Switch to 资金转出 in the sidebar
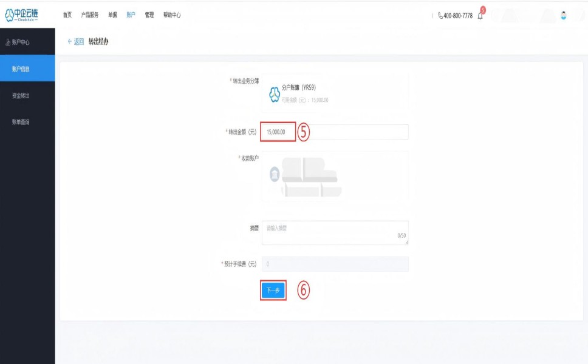Viewport: 588px width, 364px height. click(x=21, y=95)
